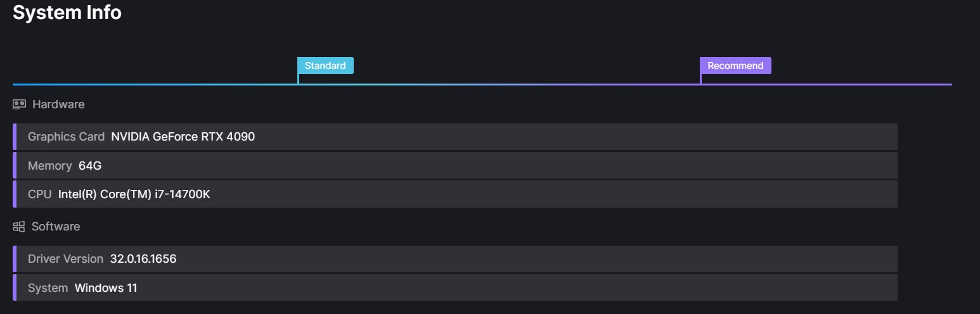Select the Recommend marker flag
The height and width of the screenshot is (314, 980).
[x=735, y=66]
